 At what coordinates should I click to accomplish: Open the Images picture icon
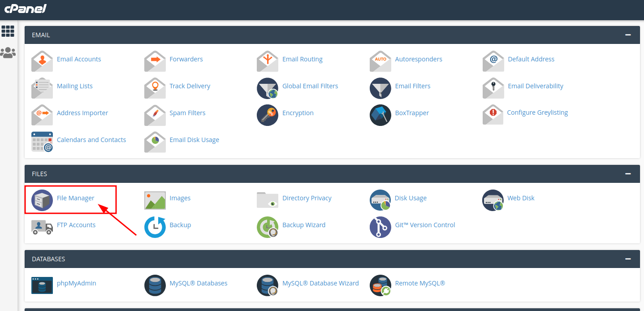[155, 200]
